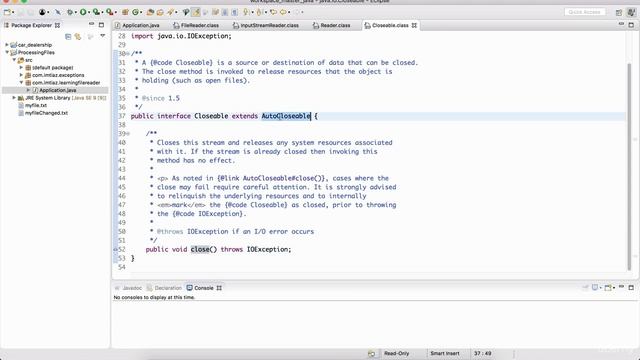Expand the com.imtiaz.exceptions package

click(22, 75)
